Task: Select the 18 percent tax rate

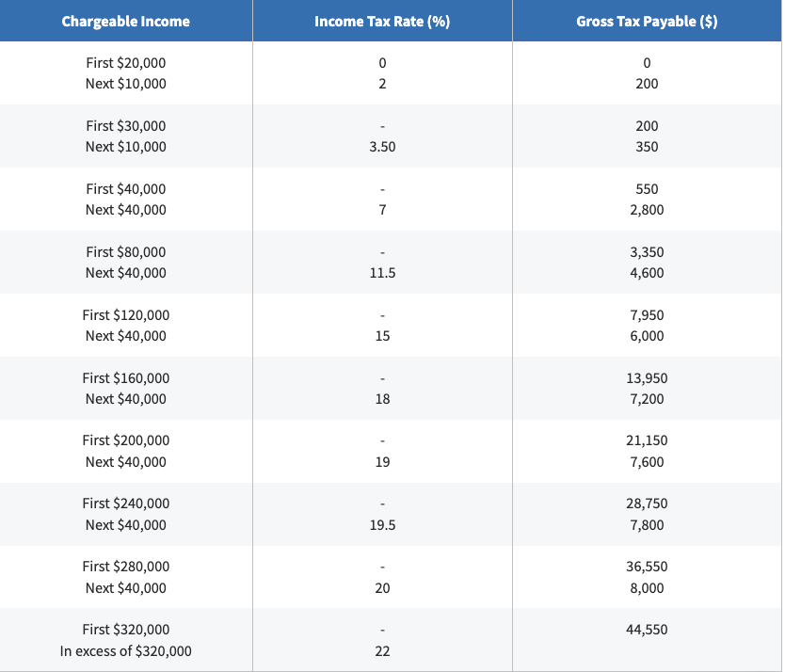Action: pyautogui.click(x=382, y=399)
